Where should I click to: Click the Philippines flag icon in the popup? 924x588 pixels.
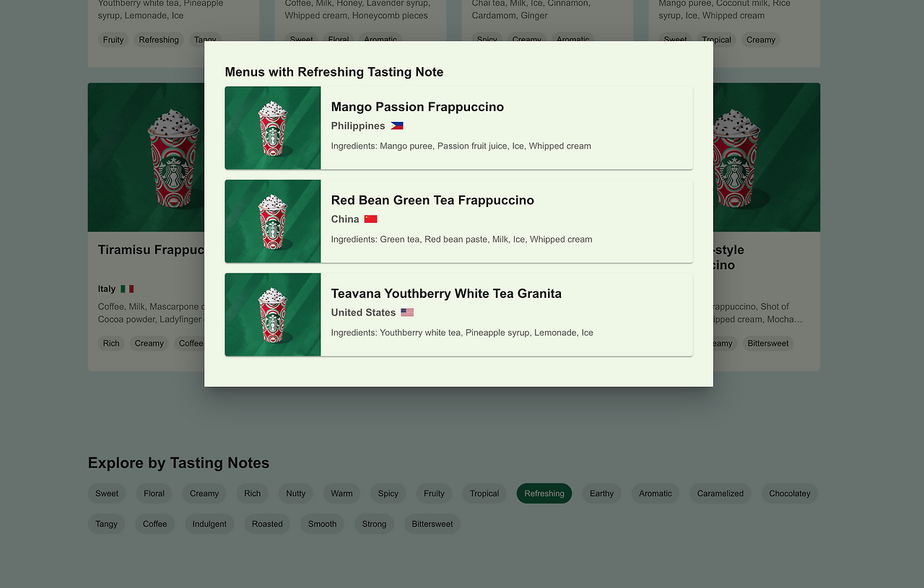click(397, 126)
